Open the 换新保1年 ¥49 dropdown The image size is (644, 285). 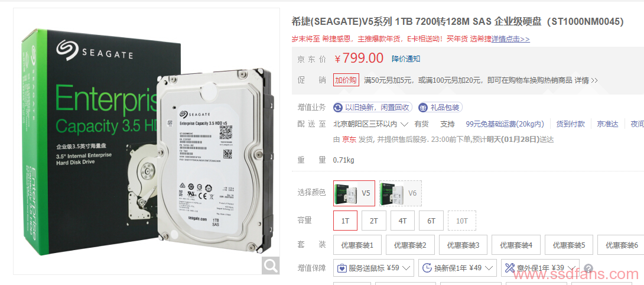pyautogui.click(x=457, y=268)
